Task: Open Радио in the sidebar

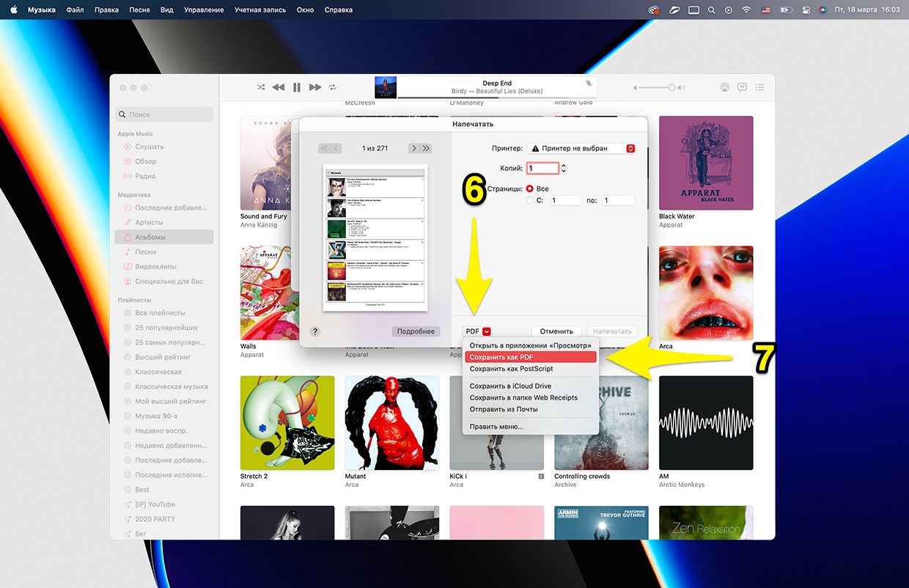Action: 144,176
